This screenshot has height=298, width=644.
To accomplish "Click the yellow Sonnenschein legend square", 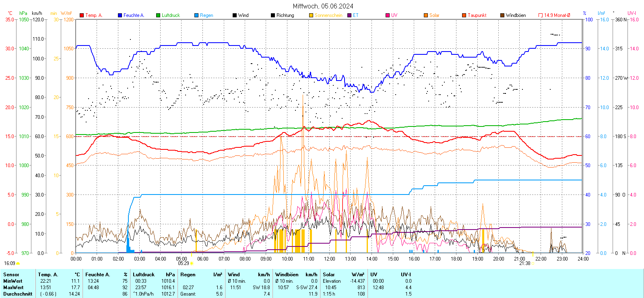I will point(311,15).
